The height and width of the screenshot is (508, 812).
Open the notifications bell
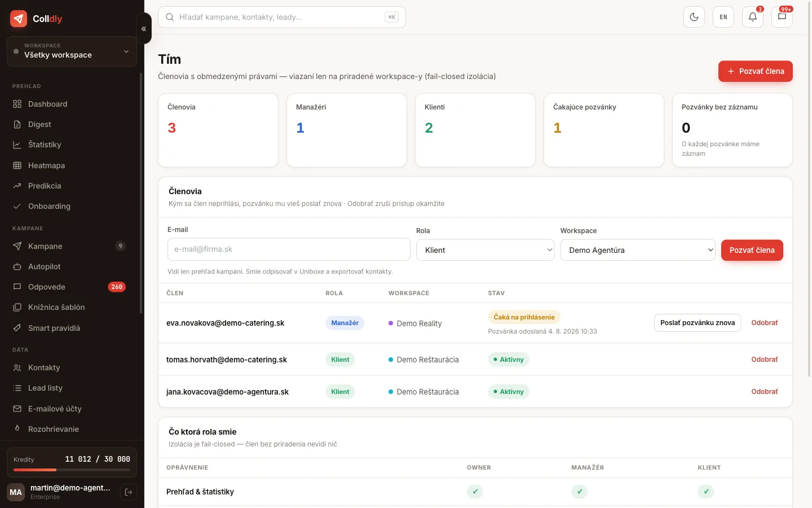(753, 17)
